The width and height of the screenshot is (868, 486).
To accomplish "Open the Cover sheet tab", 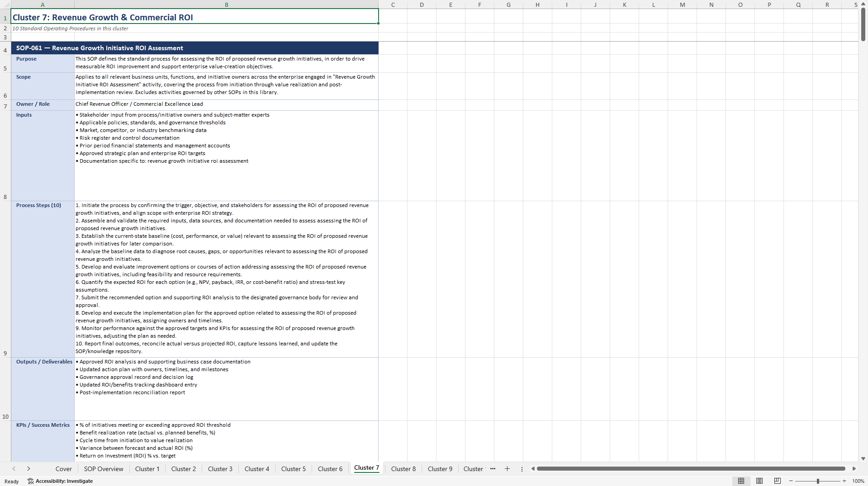I will pyautogui.click(x=64, y=469).
